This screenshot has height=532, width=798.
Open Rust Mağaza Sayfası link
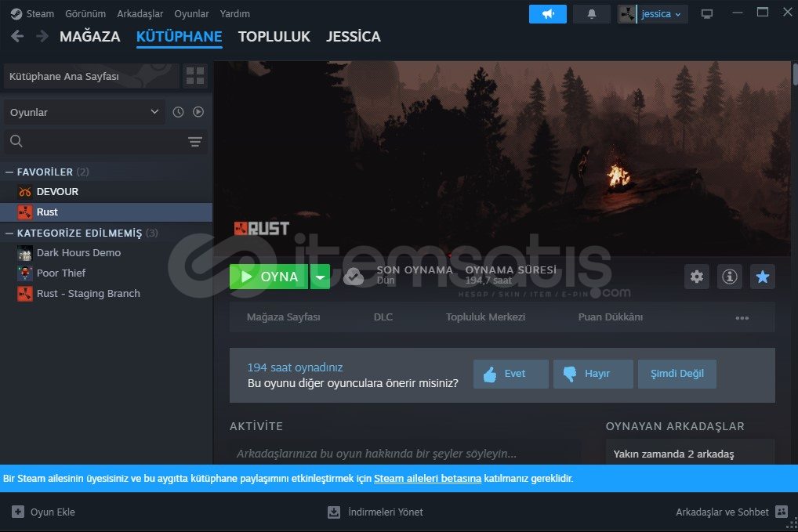point(284,317)
